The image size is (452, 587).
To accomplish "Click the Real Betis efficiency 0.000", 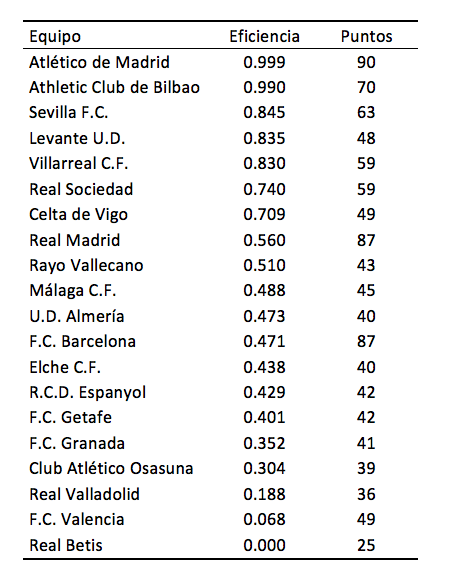I will 264,545.
